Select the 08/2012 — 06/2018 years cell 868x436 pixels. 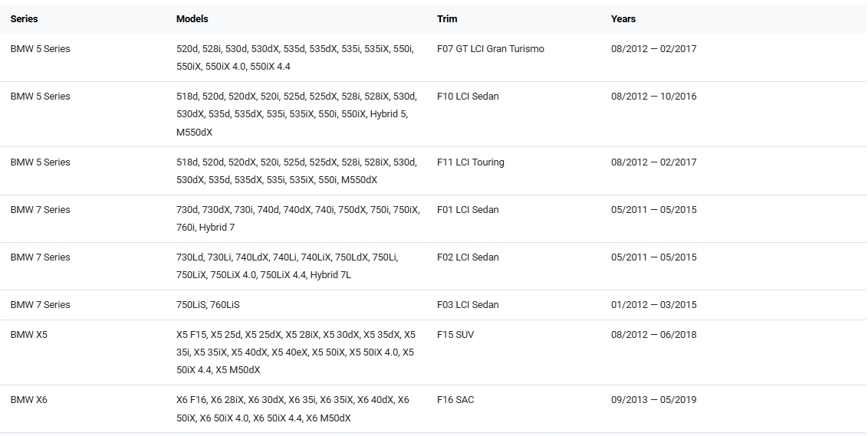click(653, 335)
